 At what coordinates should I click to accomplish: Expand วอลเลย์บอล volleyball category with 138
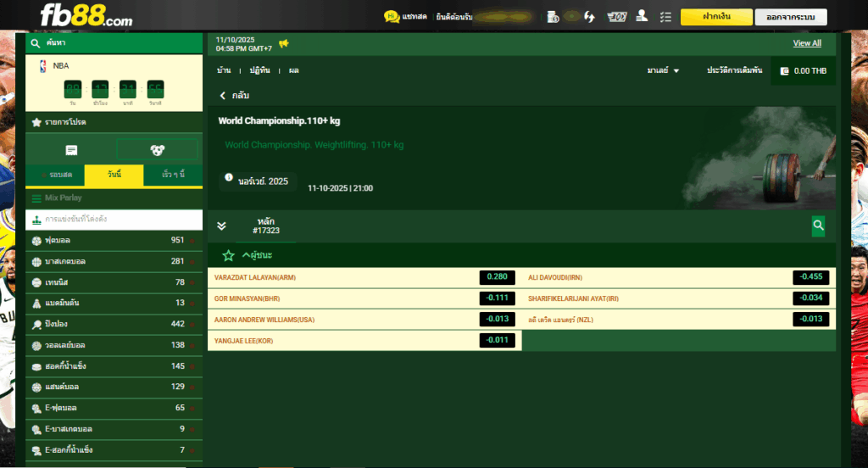(114, 345)
